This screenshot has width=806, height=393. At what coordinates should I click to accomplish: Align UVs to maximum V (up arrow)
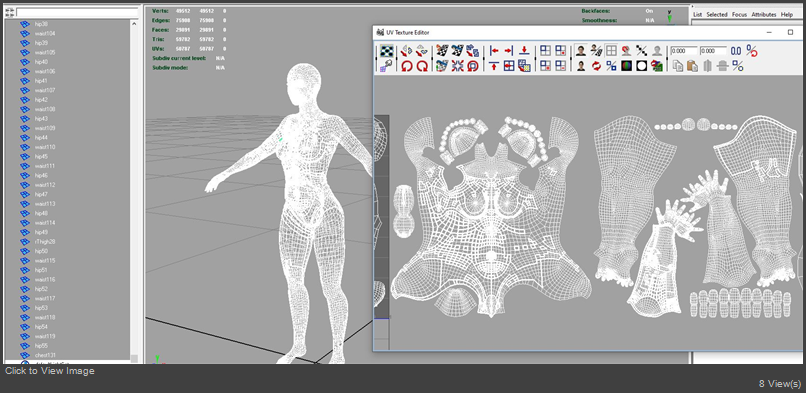[x=493, y=66]
